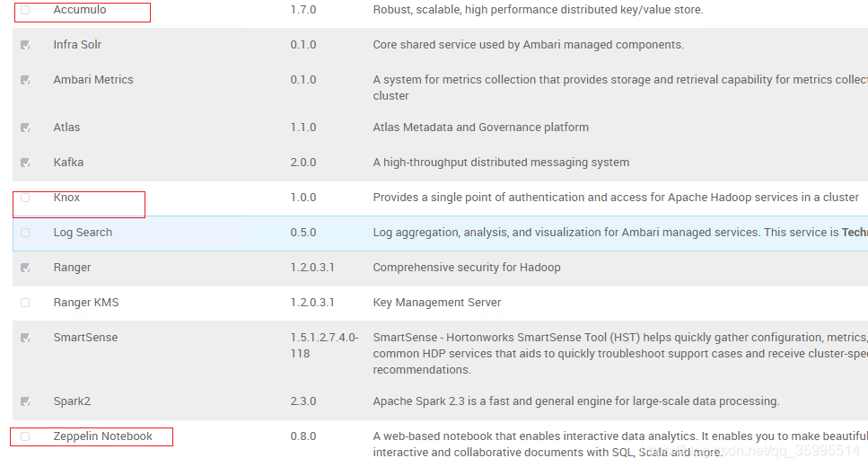Click SmartSense version 1.5.1.2.7.4.0-118

click(x=324, y=345)
